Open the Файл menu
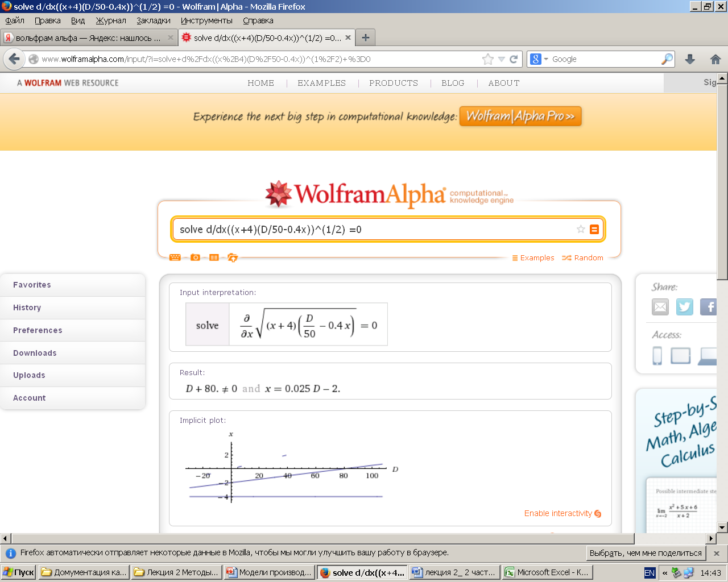 coord(15,20)
